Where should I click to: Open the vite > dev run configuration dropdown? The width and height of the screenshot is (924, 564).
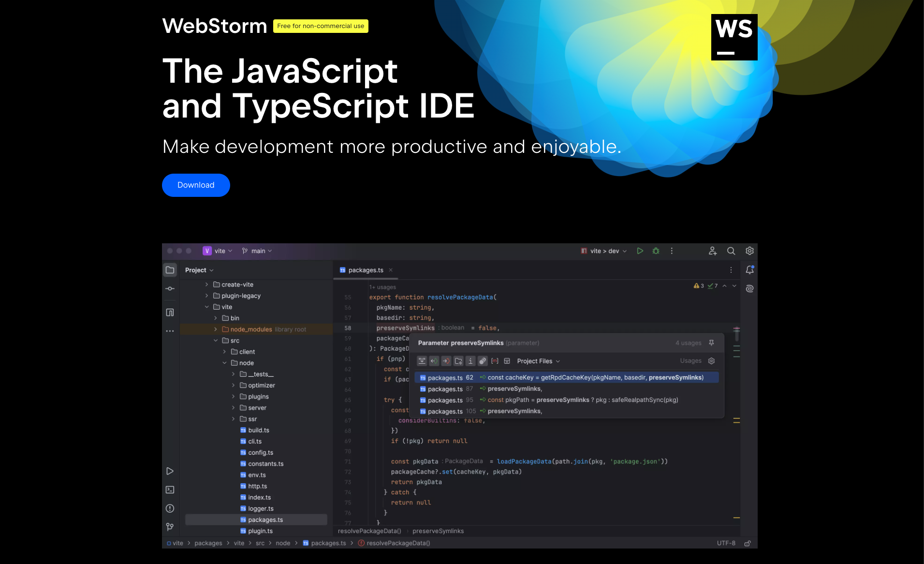point(604,251)
